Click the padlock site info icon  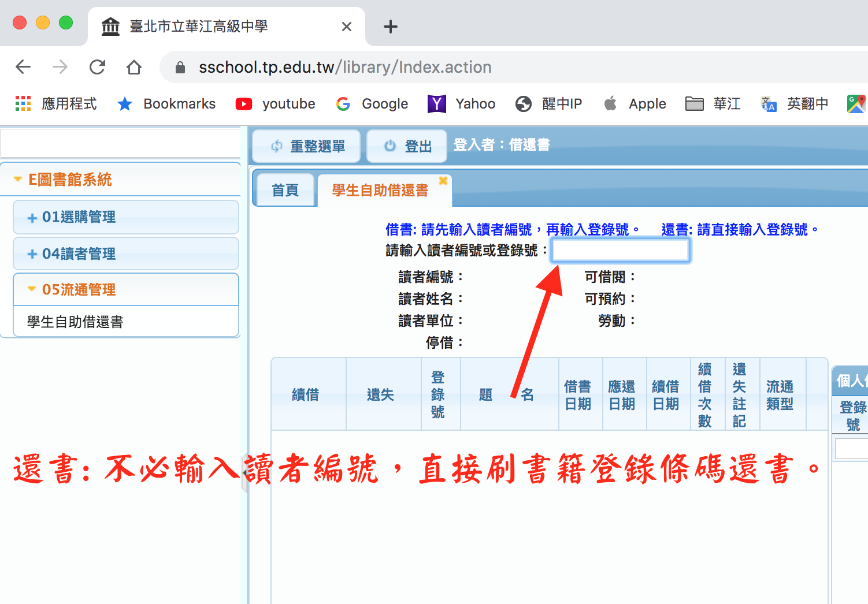[180, 68]
